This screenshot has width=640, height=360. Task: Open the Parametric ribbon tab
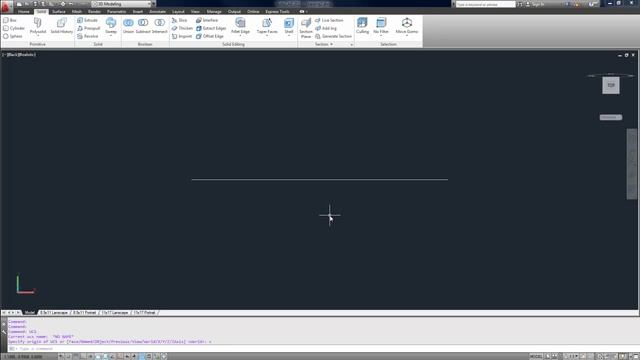click(x=117, y=11)
